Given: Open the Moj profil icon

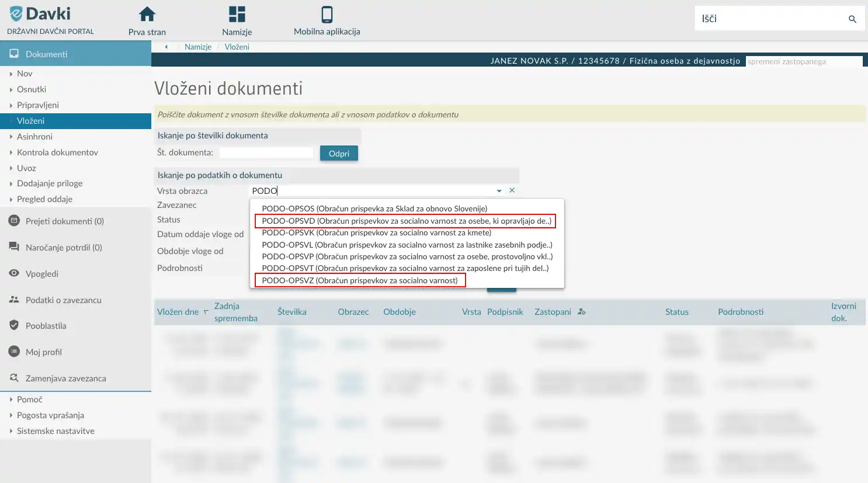Looking at the screenshot, I should tap(13, 352).
